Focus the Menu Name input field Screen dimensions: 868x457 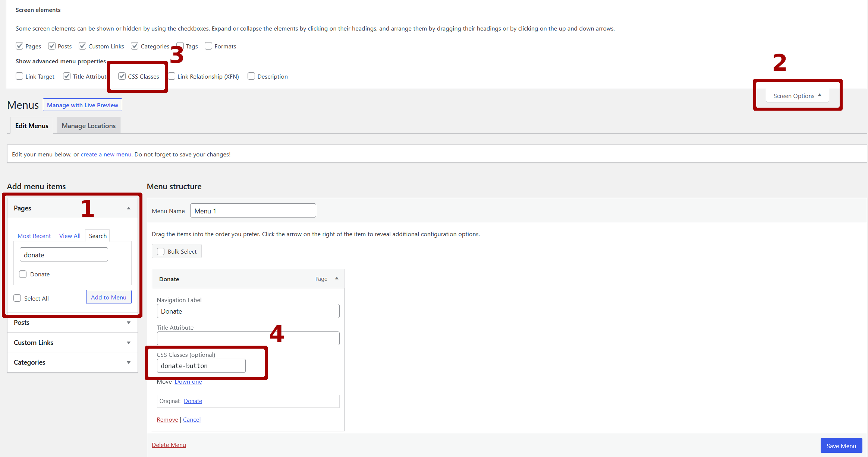coord(253,211)
